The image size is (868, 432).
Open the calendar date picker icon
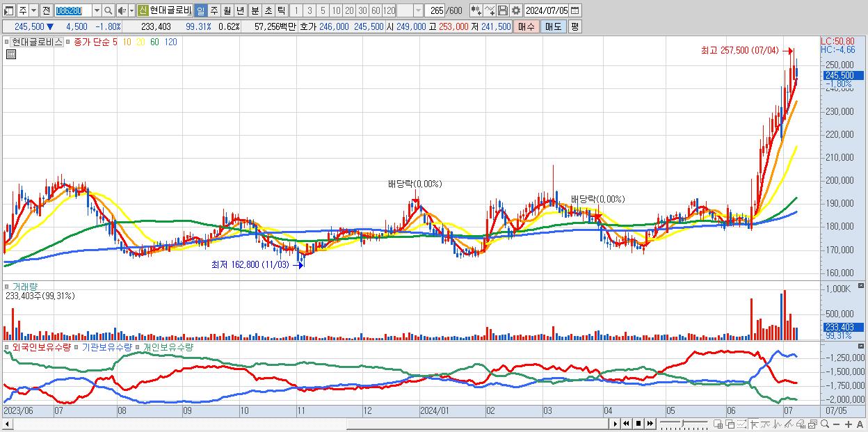tap(574, 10)
